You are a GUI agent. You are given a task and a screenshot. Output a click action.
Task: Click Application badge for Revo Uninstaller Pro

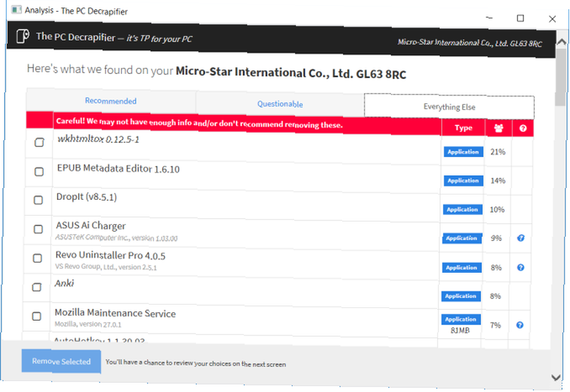click(461, 268)
